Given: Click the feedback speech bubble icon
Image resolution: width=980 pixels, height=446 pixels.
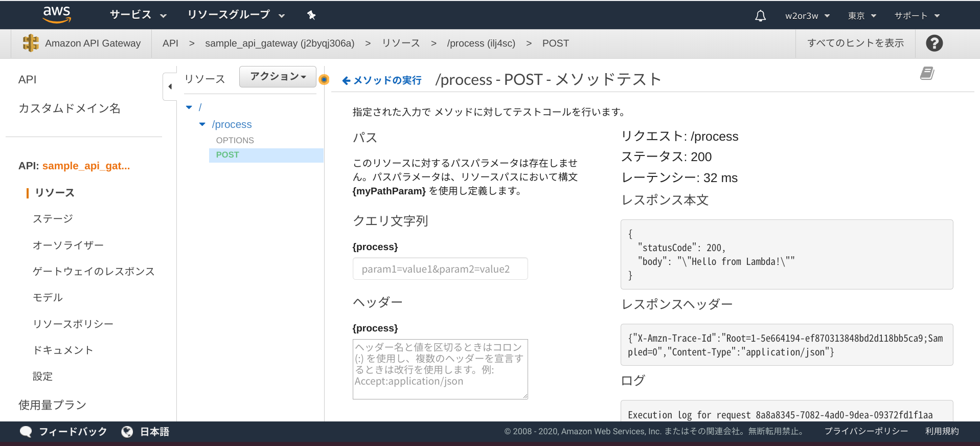Looking at the screenshot, I should pos(26,432).
